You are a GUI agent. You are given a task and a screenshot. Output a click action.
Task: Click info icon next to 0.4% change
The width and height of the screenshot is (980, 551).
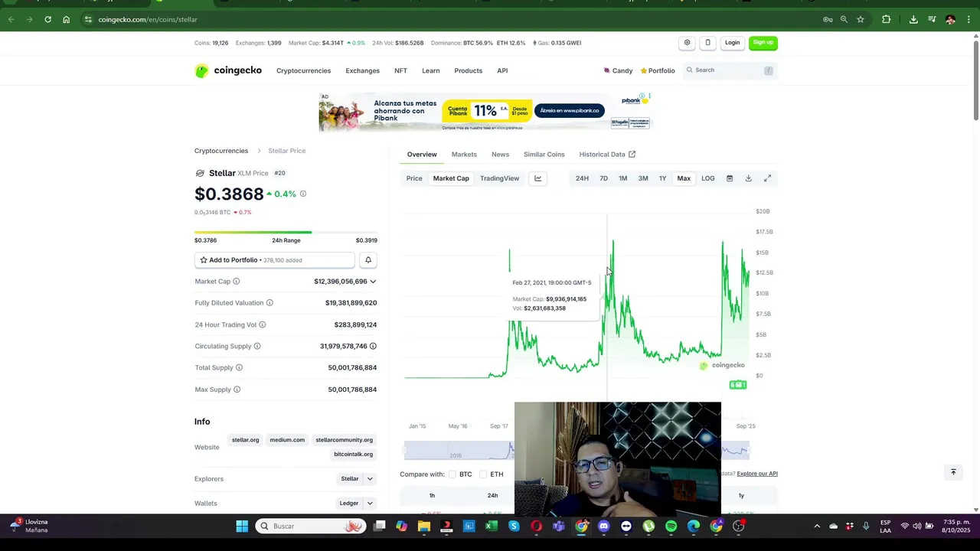(303, 194)
